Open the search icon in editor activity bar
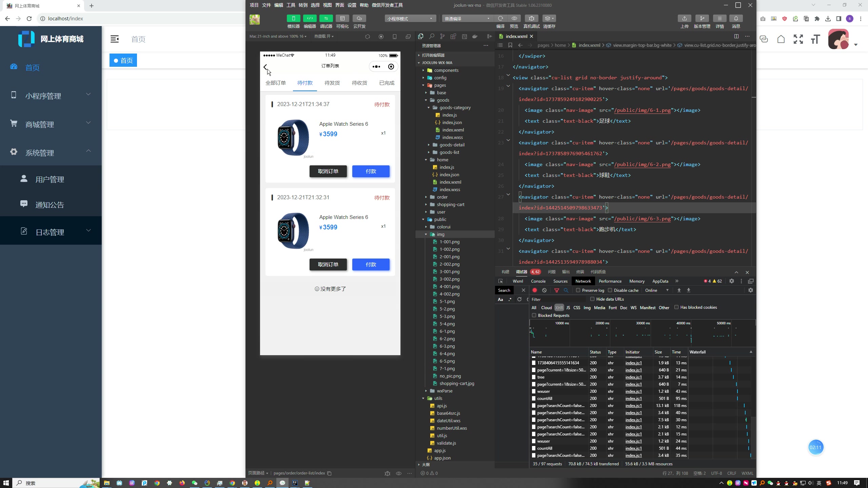 coord(432,36)
